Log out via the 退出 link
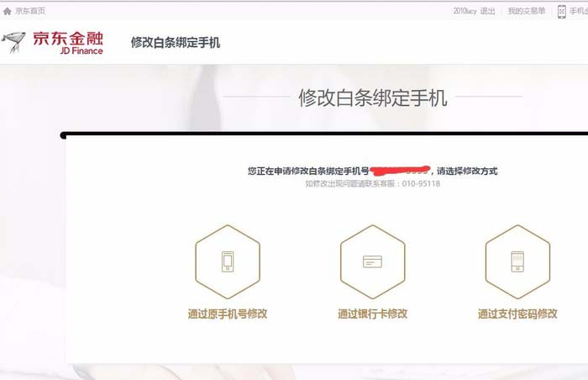588x380 pixels. (x=487, y=11)
